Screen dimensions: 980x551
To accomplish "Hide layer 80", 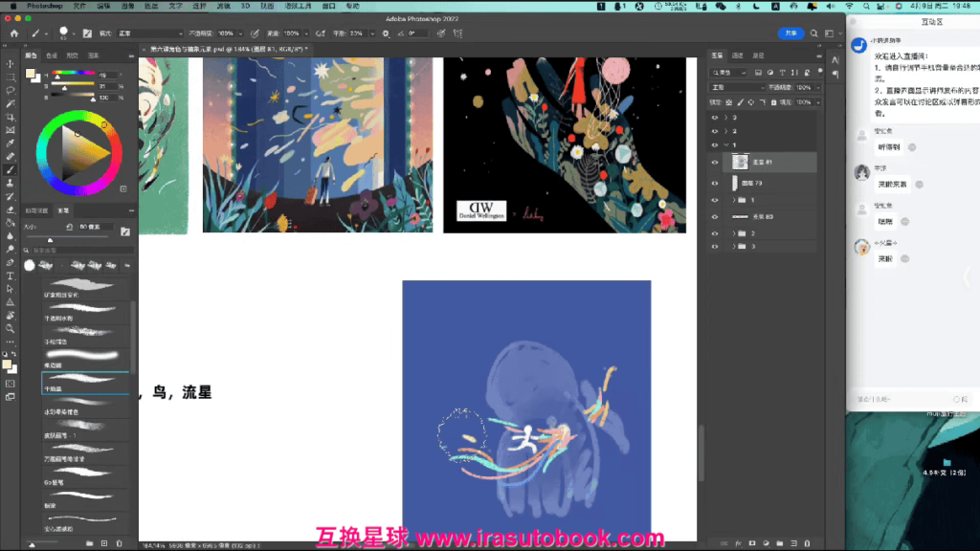I will click(715, 217).
